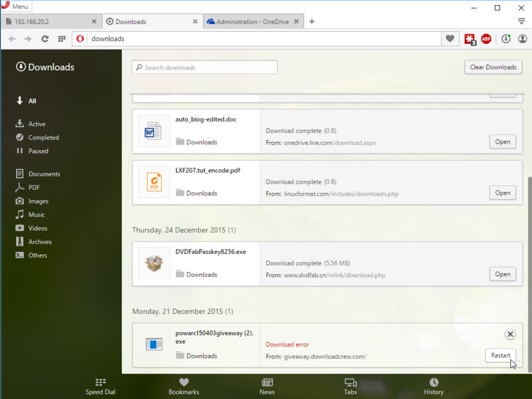
Task: Close the Downloads tab
Action: point(195,21)
